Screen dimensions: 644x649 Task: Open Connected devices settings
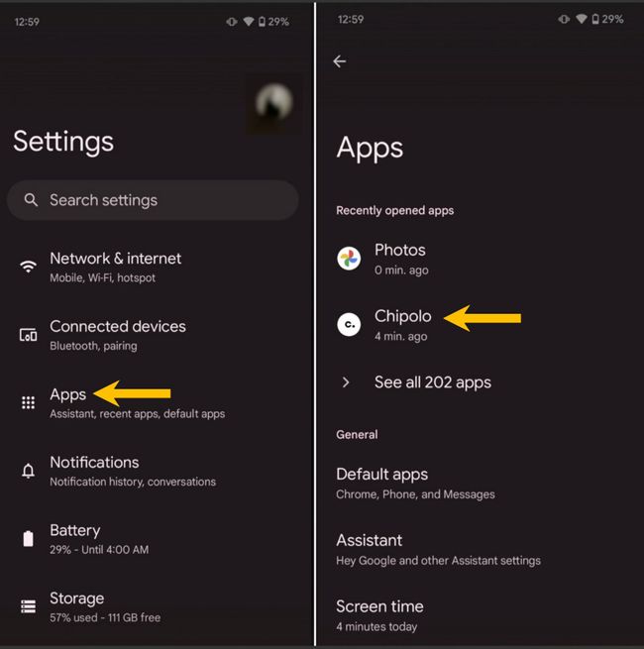157,335
